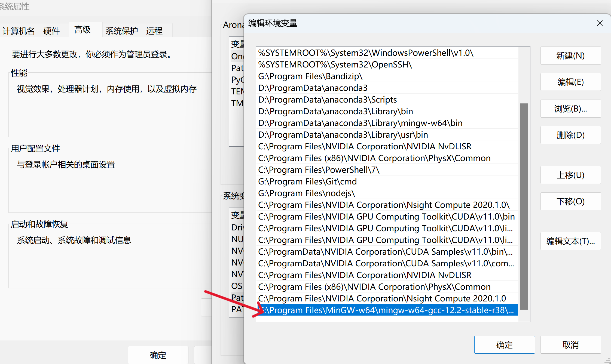Select G:\Program Files\Git\cmd entry

tap(307, 181)
